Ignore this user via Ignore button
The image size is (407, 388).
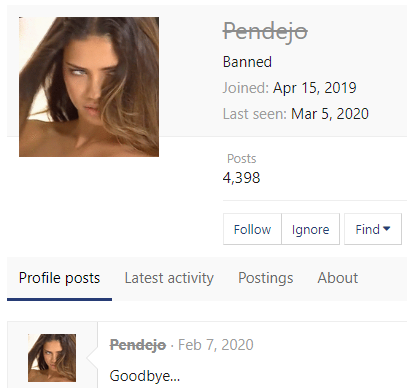click(310, 229)
